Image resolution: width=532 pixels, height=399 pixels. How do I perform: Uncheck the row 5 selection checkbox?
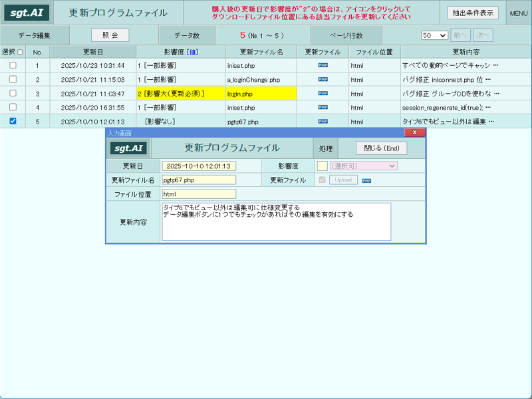tap(13, 121)
